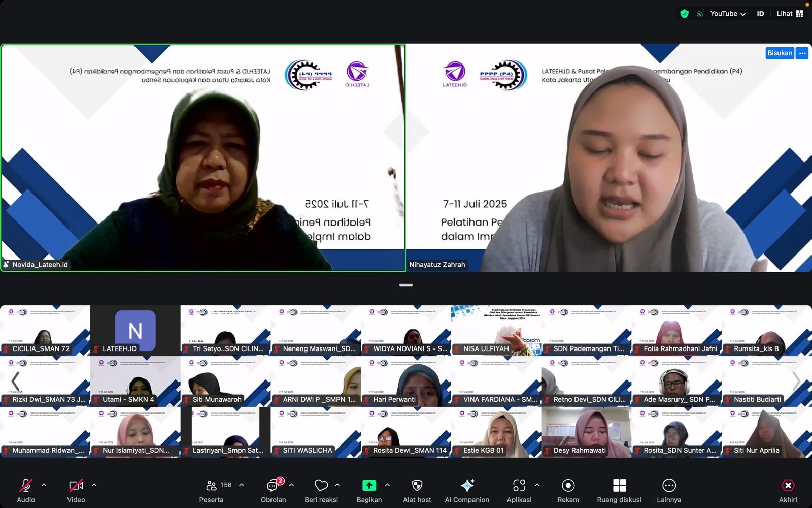Select Novida_Lateeh.id's highlighted video tile
The height and width of the screenshot is (508, 812).
(x=203, y=157)
